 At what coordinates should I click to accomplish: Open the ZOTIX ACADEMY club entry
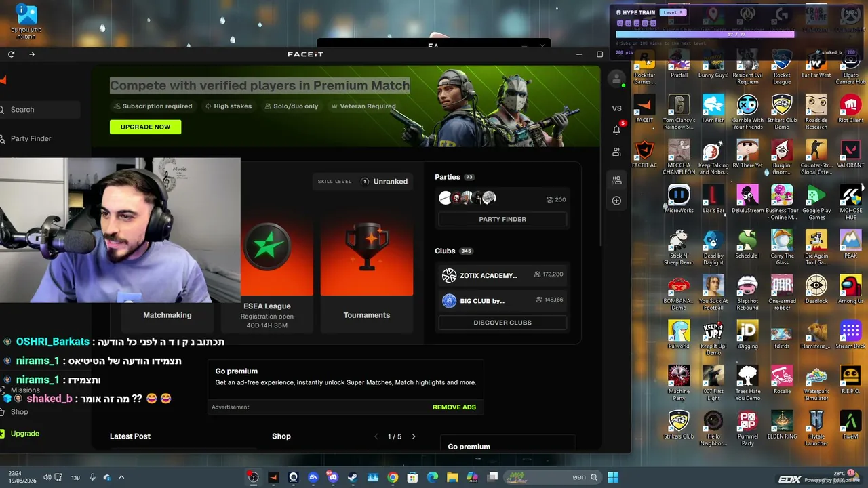coord(502,275)
